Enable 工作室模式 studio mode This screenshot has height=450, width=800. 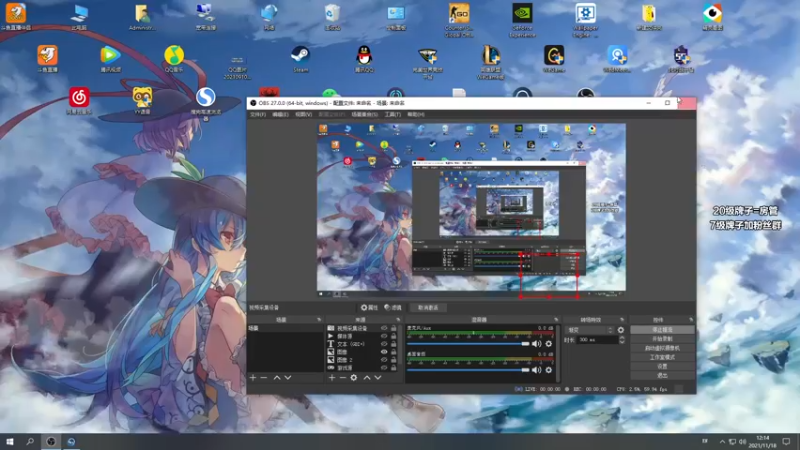662,357
